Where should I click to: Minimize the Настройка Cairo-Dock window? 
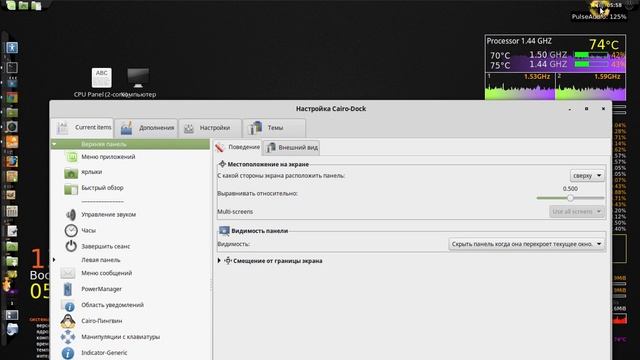click(570, 109)
